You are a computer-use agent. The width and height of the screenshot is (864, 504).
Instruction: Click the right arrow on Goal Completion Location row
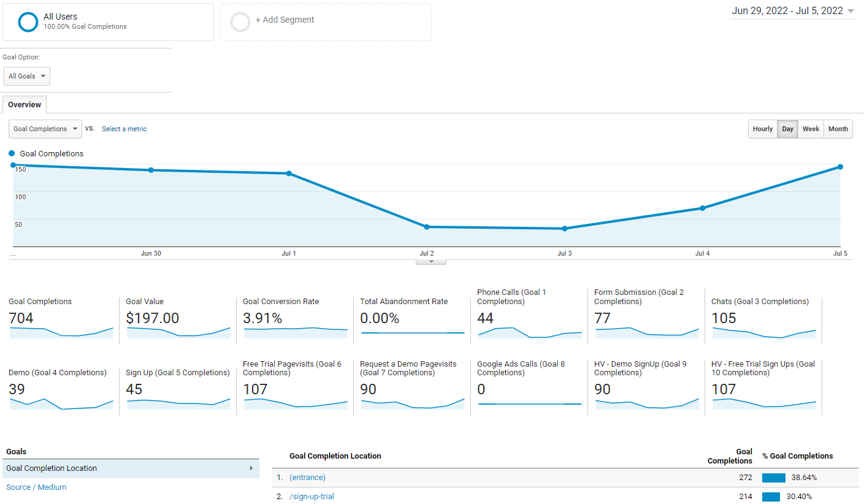pos(253,468)
